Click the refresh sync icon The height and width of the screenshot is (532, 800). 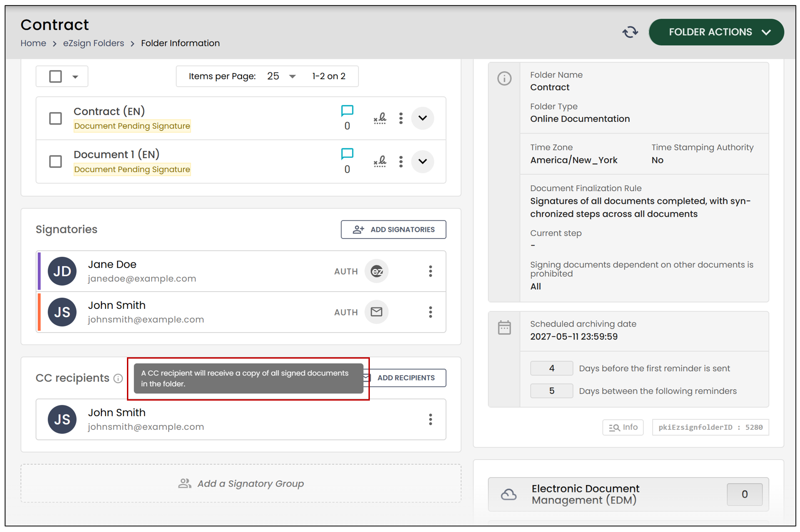tap(630, 32)
